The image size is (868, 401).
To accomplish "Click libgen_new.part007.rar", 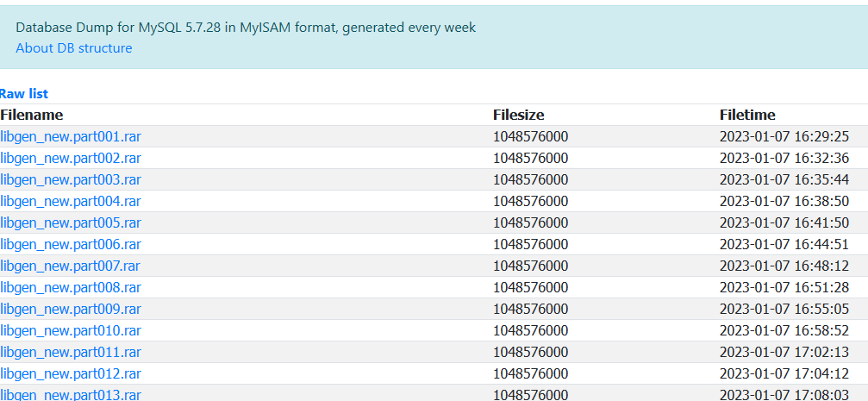I will click(x=71, y=266).
